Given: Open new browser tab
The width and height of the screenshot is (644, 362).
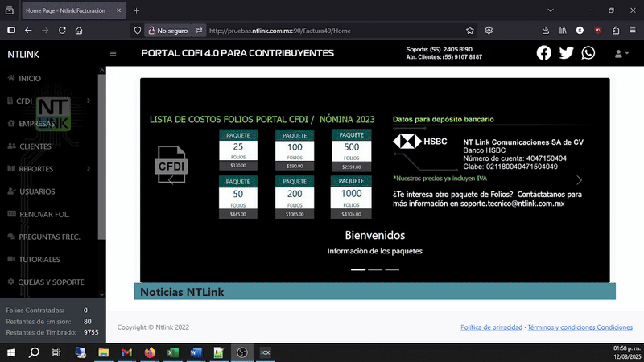Looking at the screenshot, I should point(136,10).
